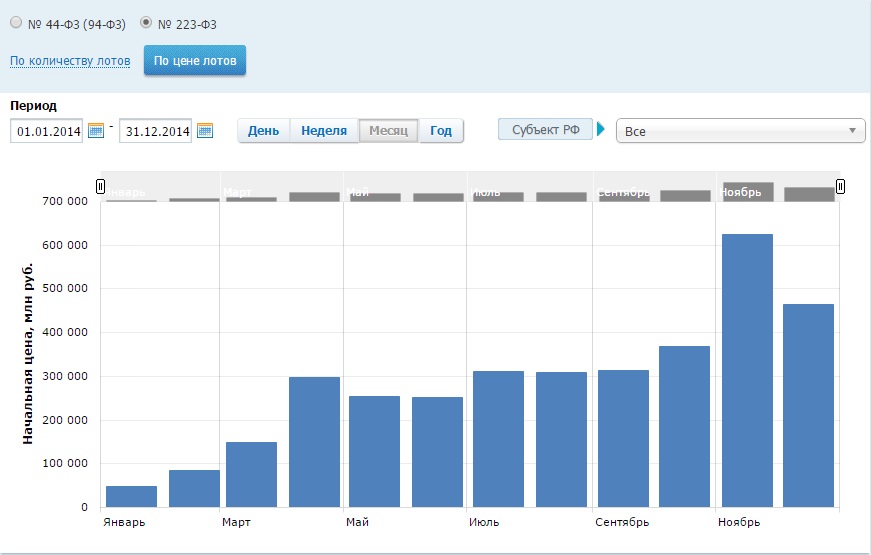Click the 700 000 axis value
The width and height of the screenshot is (871, 555).
(x=65, y=201)
